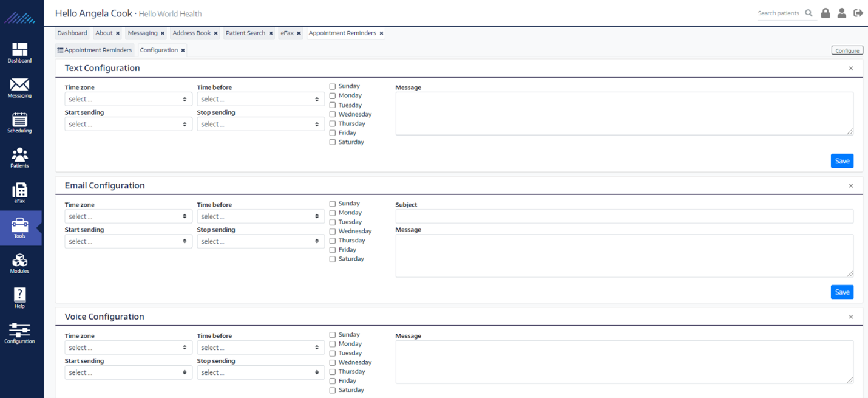This screenshot has width=868, height=398.
Task: Open the Patient Search tab
Action: point(245,33)
